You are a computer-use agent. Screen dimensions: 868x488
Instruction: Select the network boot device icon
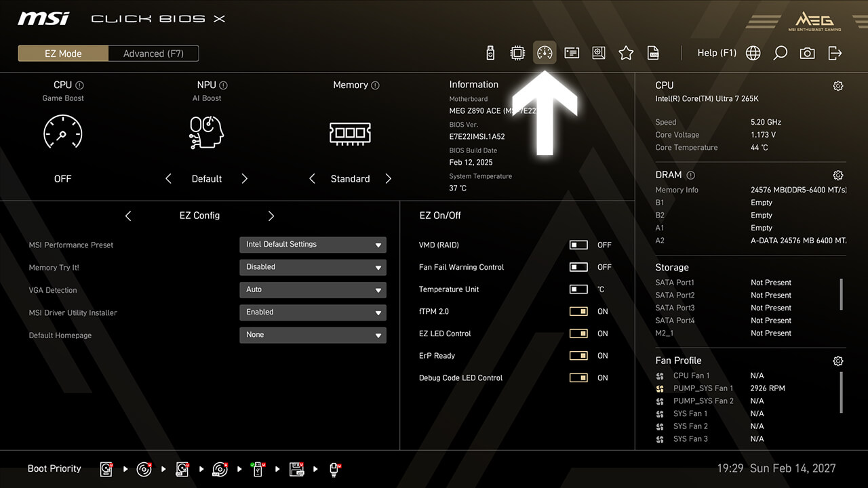coord(335,469)
